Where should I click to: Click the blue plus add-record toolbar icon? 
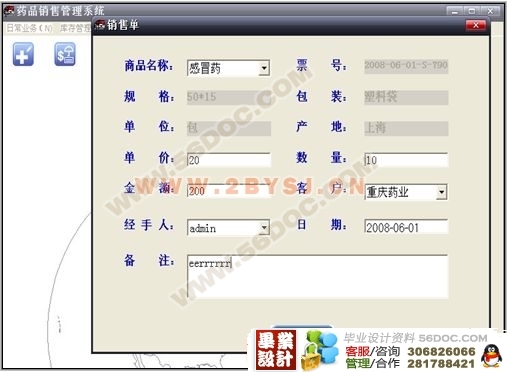pyautogui.click(x=23, y=54)
